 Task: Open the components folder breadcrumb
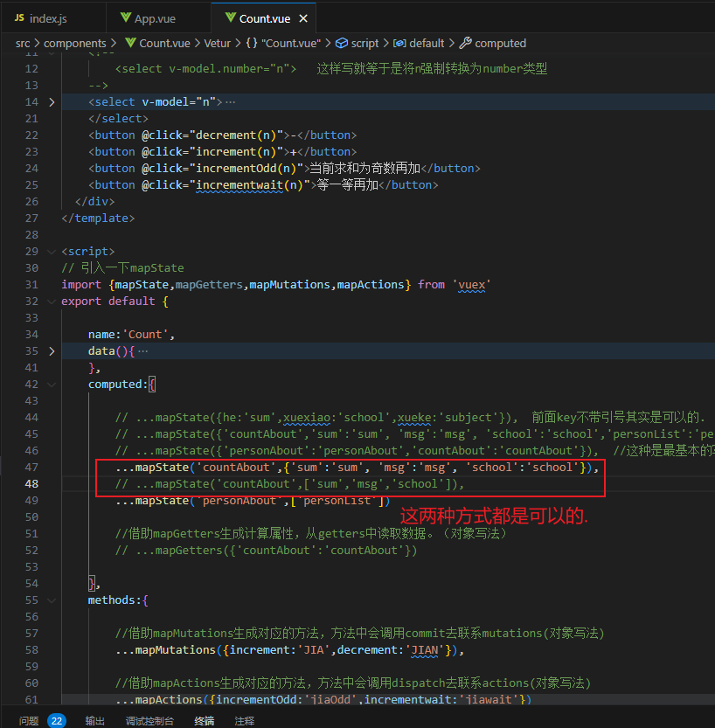pos(75,43)
